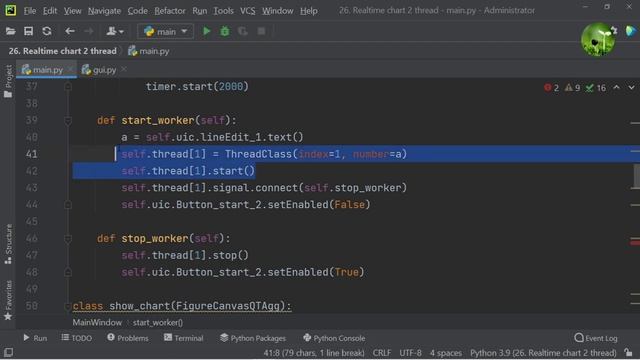Image resolution: width=640 pixels, height=360 pixels.
Task: Open the Python Console tool window
Action: 334,338
